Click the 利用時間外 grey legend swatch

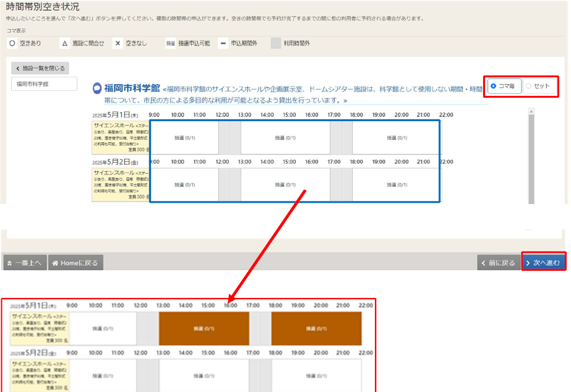[x=276, y=43]
